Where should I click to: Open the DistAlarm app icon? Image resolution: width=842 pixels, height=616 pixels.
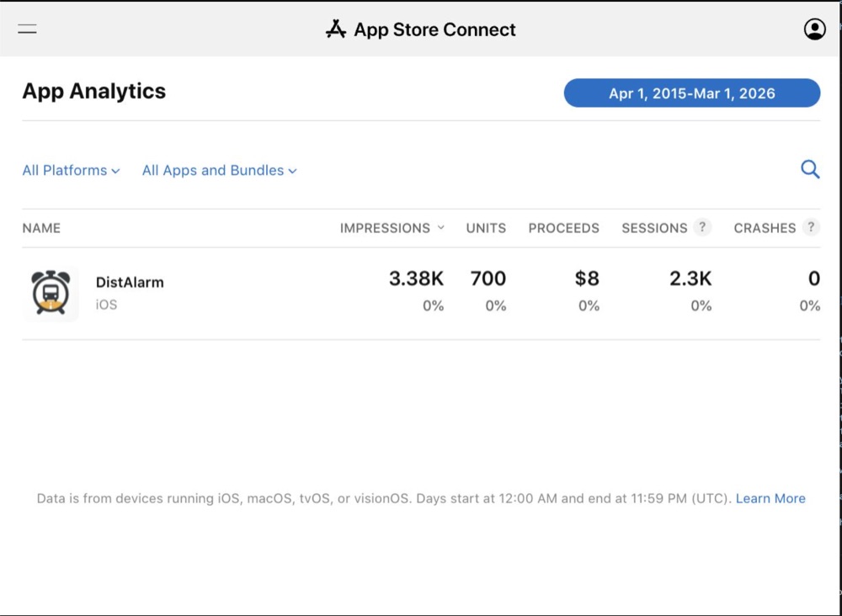[x=51, y=294]
